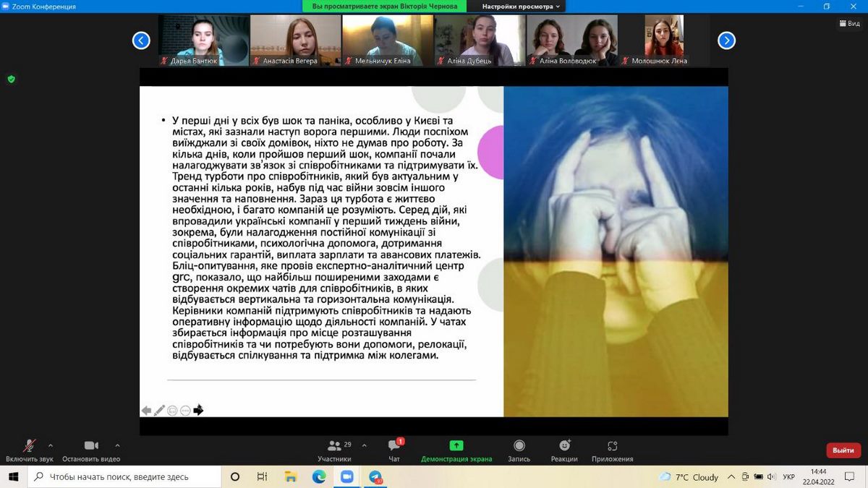Open the Participants panel
The height and width of the screenshot is (488, 868).
tap(334, 450)
